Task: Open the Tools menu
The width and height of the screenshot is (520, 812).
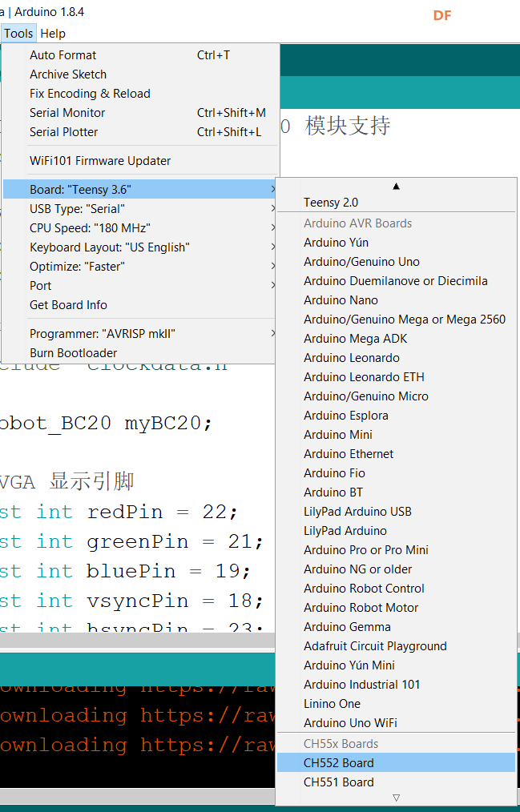Action: click(18, 34)
